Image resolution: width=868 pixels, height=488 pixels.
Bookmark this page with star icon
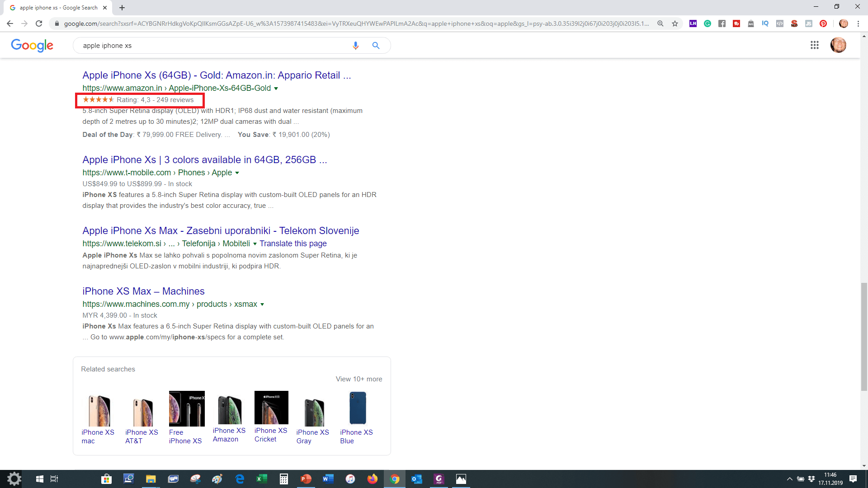(675, 23)
